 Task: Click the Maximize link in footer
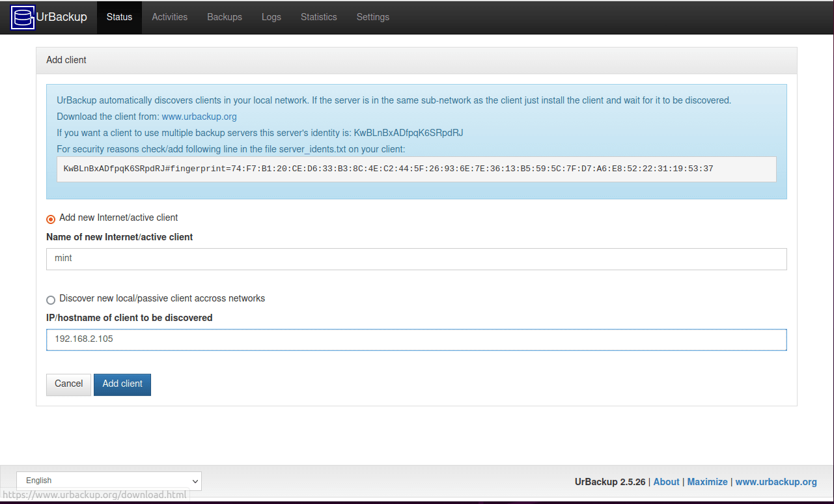coord(708,482)
